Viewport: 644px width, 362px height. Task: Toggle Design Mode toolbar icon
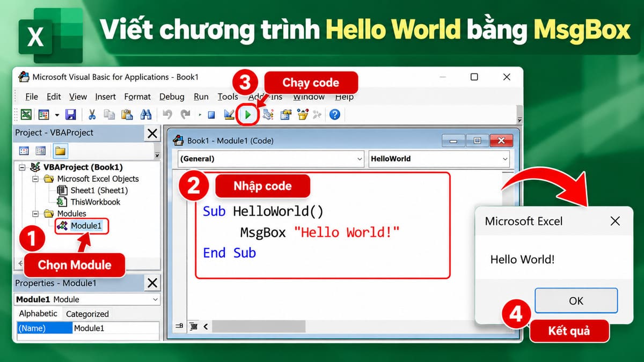(229, 114)
